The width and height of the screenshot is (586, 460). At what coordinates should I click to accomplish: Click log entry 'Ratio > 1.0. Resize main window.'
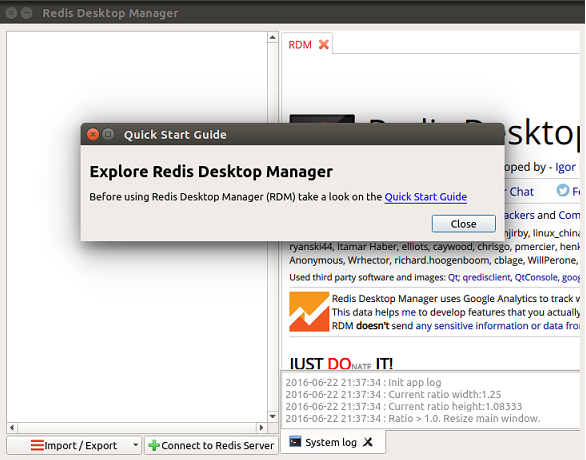point(413,418)
